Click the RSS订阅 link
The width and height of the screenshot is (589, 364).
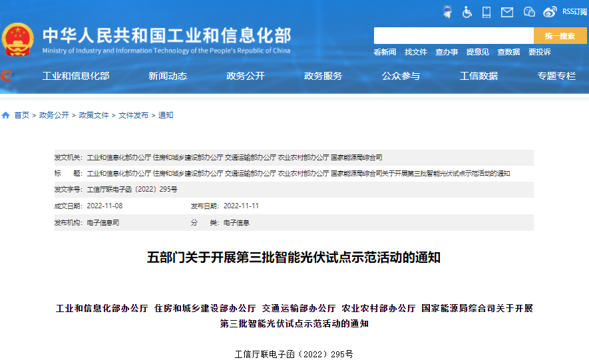point(574,11)
